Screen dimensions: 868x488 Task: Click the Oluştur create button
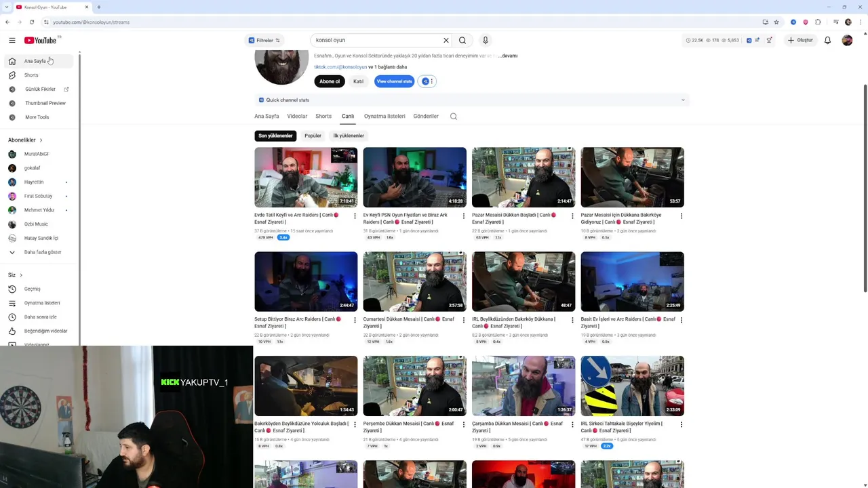[800, 40]
